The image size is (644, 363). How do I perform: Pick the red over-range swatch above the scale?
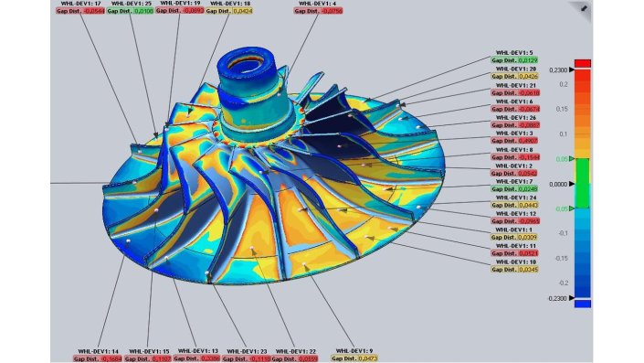[x=583, y=63]
